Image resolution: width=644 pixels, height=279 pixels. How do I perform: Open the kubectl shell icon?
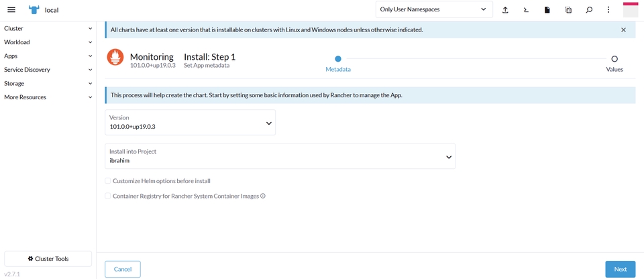tap(526, 10)
